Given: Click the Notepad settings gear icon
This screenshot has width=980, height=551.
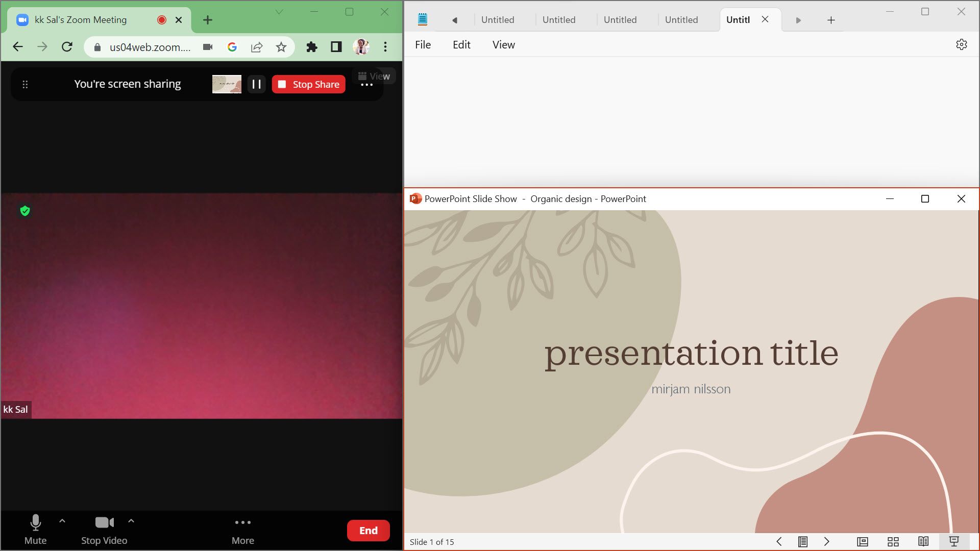Looking at the screenshot, I should pyautogui.click(x=961, y=45).
